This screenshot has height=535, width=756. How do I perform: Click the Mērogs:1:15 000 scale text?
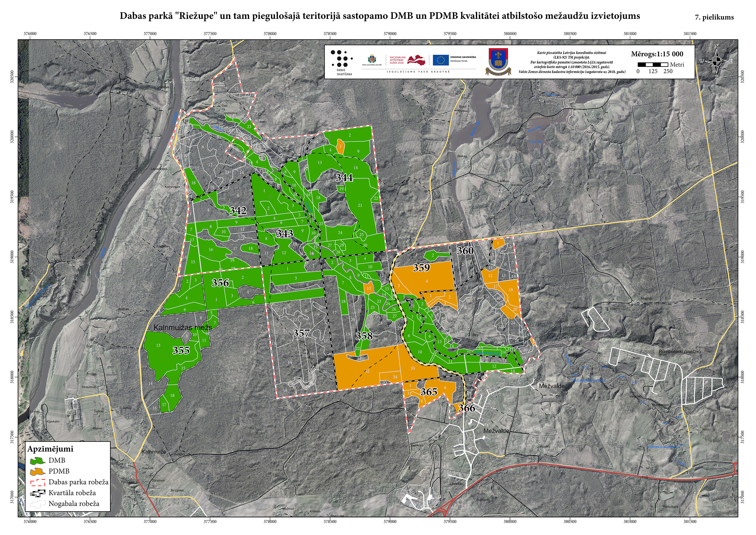tap(657, 54)
